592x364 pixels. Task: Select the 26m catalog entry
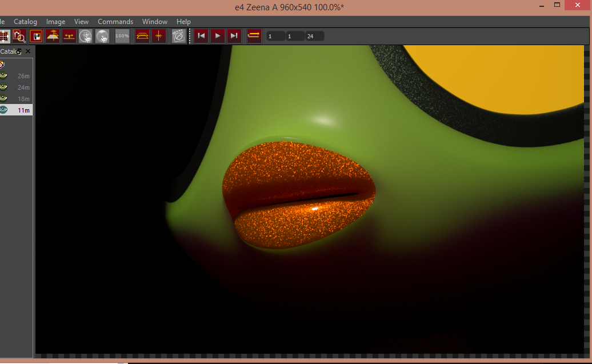coord(16,76)
